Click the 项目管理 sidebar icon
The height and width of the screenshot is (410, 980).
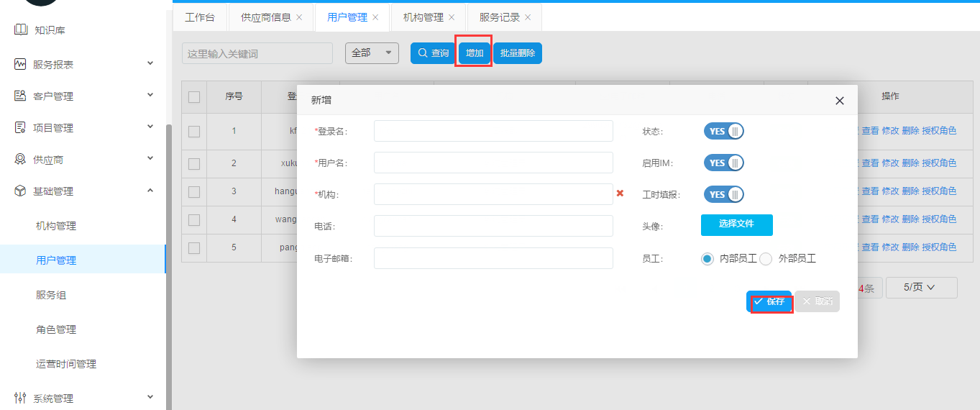pos(20,127)
